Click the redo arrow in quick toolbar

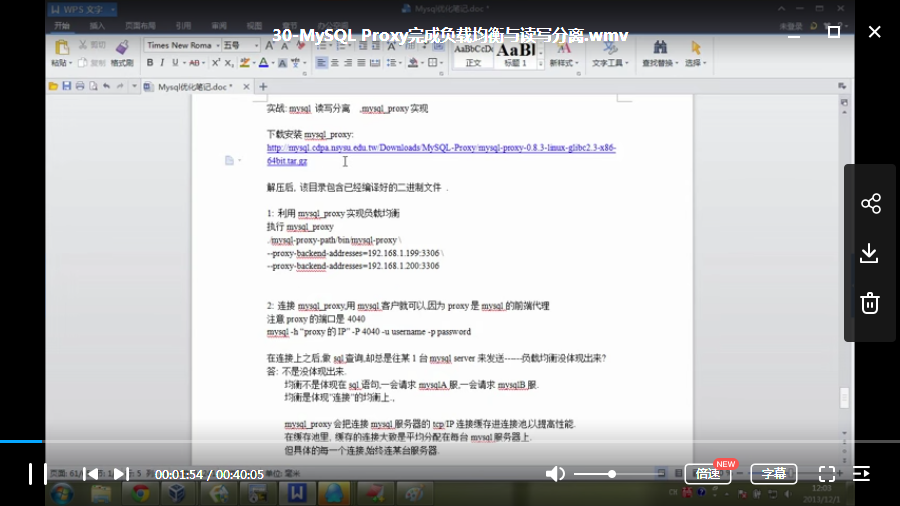pyautogui.click(x=120, y=86)
